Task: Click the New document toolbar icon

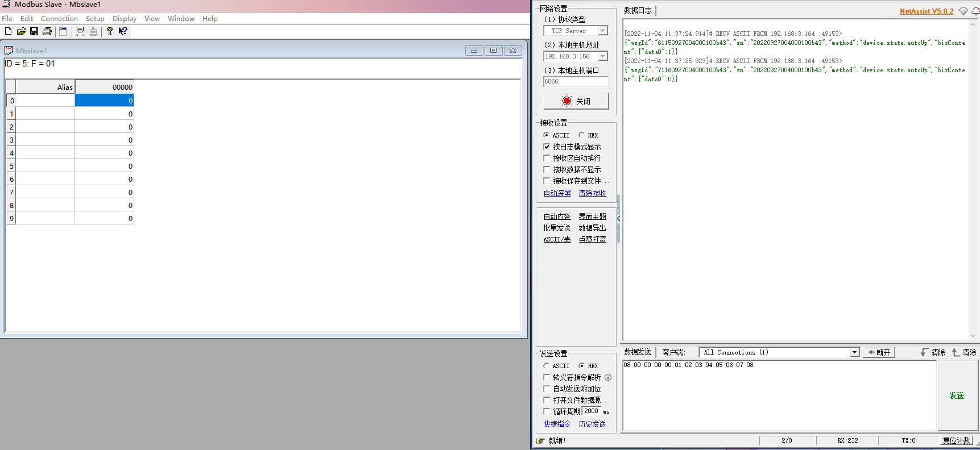Action: click(x=8, y=32)
